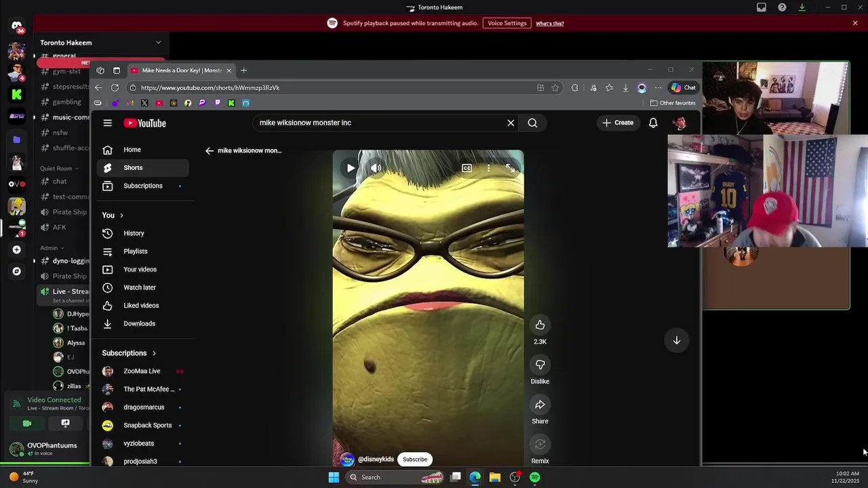Open Subscriptions in the YouTube sidebar
Screen dimensions: 868x488
[x=143, y=186]
